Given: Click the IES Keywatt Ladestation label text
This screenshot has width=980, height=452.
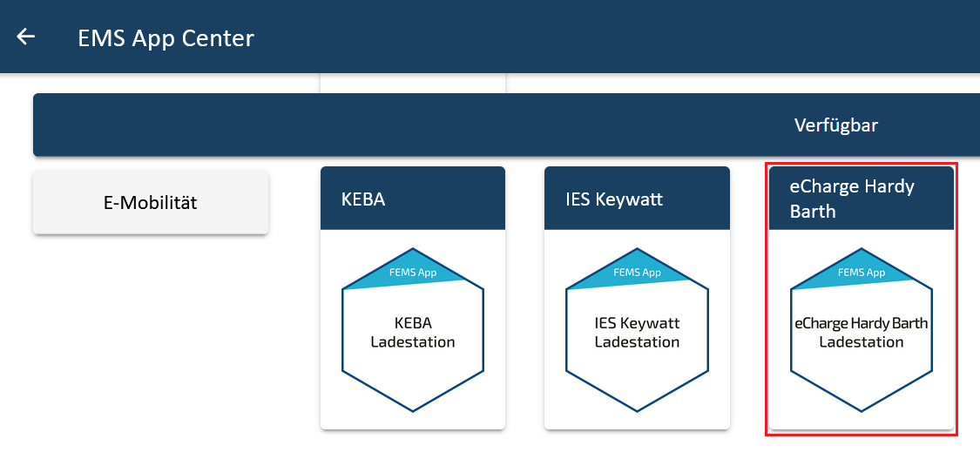Looking at the screenshot, I should point(637,333).
